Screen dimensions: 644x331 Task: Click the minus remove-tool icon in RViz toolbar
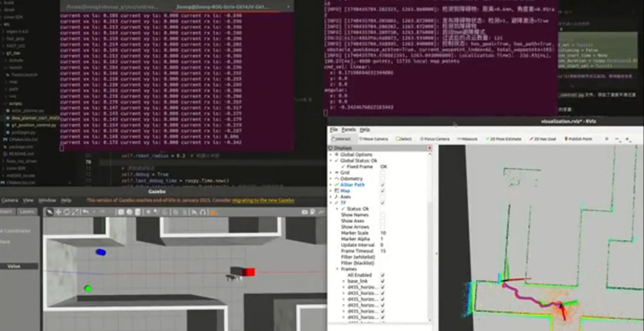[617, 139]
